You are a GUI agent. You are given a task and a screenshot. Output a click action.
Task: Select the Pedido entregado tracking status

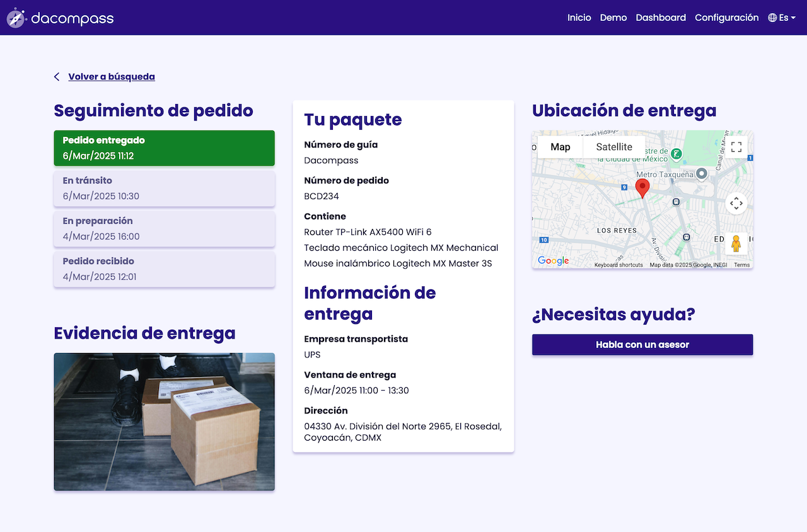tap(164, 148)
